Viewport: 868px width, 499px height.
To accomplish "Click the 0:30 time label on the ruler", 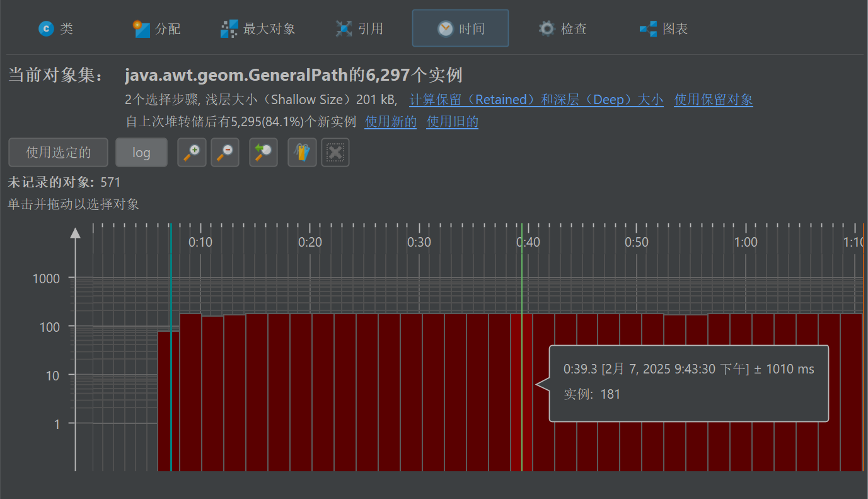I will click(419, 242).
